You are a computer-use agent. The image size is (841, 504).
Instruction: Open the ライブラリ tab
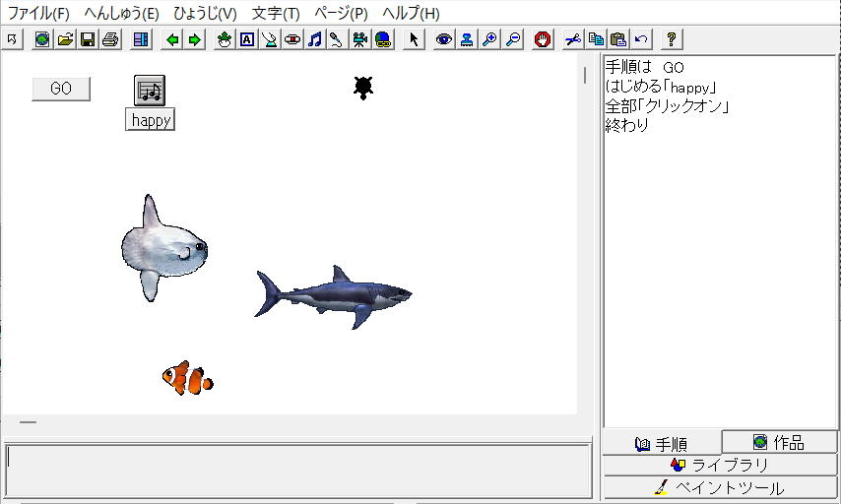point(720,465)
